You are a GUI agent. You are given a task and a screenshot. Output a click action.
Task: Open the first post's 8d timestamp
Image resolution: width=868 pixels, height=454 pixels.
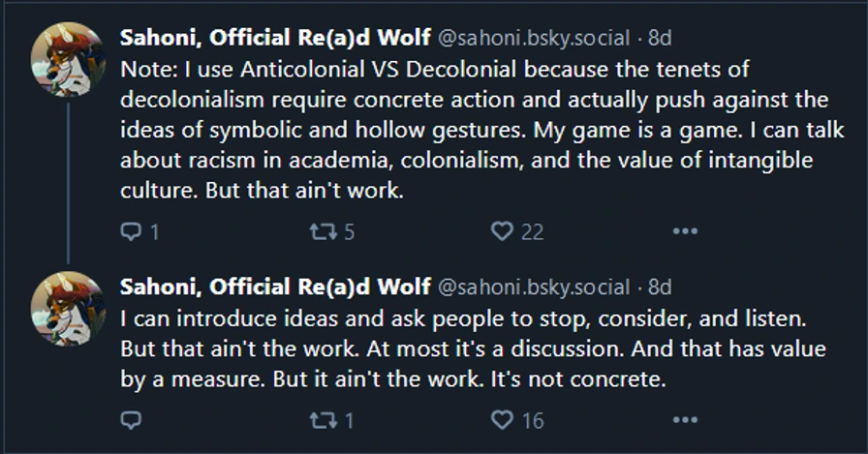click(x=660, y=39)
